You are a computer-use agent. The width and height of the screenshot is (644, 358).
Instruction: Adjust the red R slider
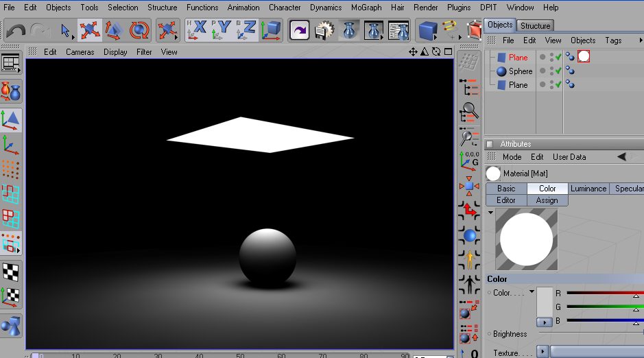click(605, 293)
